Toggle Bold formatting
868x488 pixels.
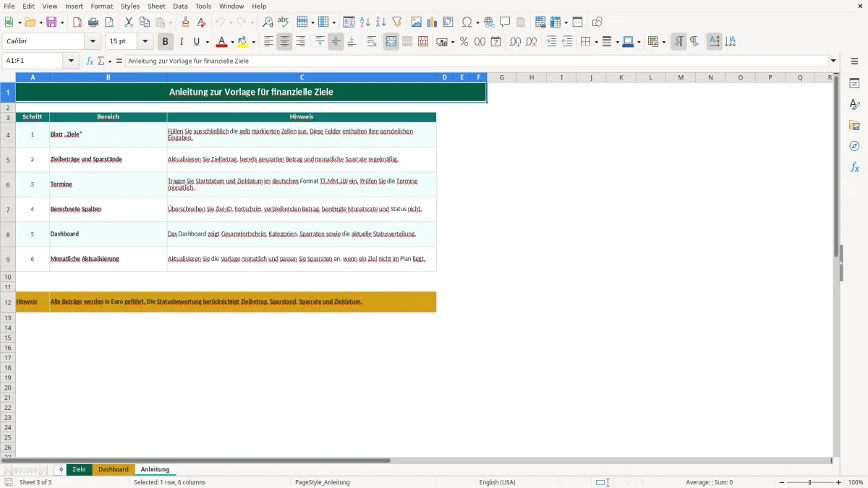tap(166, 42)
